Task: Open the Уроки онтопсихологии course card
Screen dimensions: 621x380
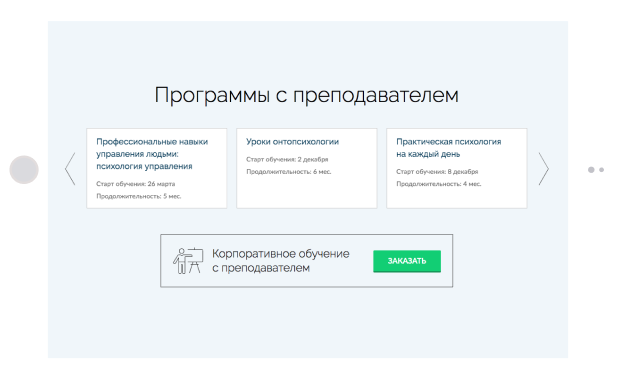Action: (x=307, y=168)
